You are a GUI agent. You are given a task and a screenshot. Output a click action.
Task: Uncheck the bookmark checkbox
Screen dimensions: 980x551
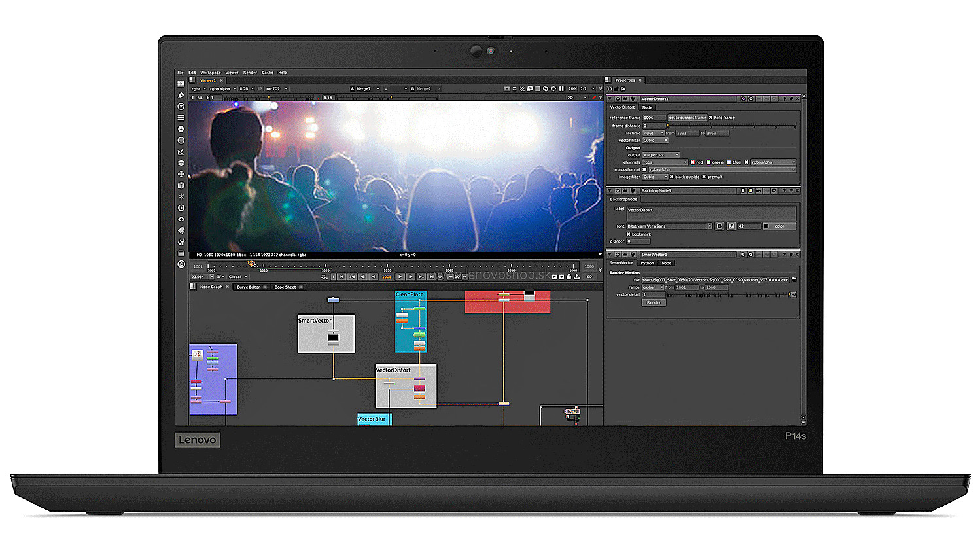pyautogui.click(x=629, y=234)
